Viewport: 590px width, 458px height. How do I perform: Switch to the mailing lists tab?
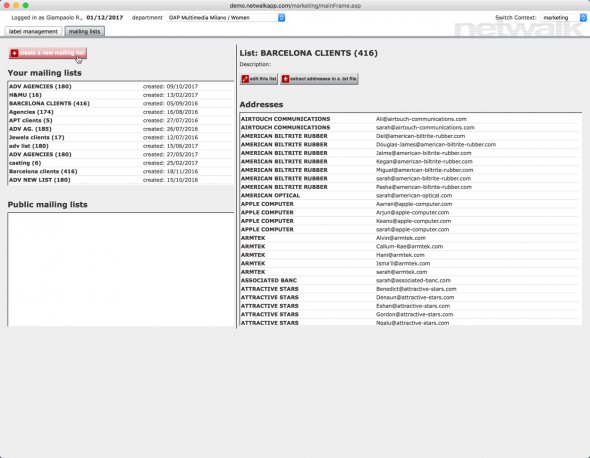(x=84, y=32)
